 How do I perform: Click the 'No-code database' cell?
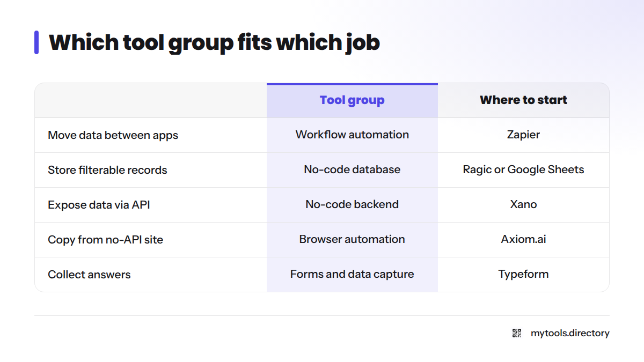[x=352, y=169]
